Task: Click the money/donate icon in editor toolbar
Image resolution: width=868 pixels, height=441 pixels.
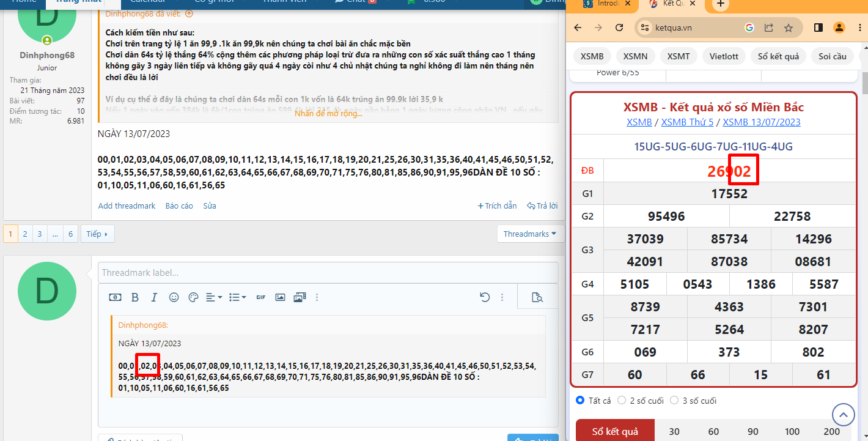Action: [115, 297]
